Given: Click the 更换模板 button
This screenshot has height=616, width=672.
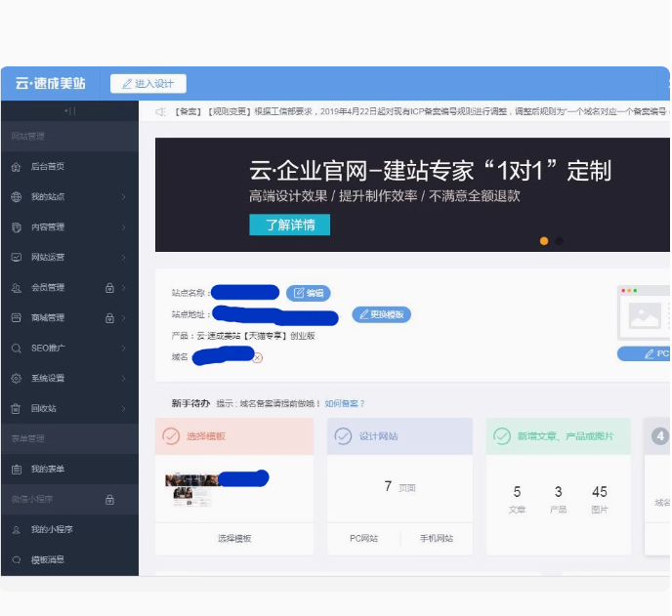Looking at the screenshot, I should tap(382, 315).
